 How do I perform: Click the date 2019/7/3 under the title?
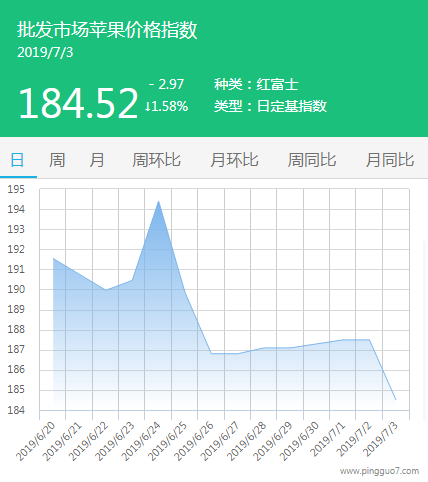[45, 53]
